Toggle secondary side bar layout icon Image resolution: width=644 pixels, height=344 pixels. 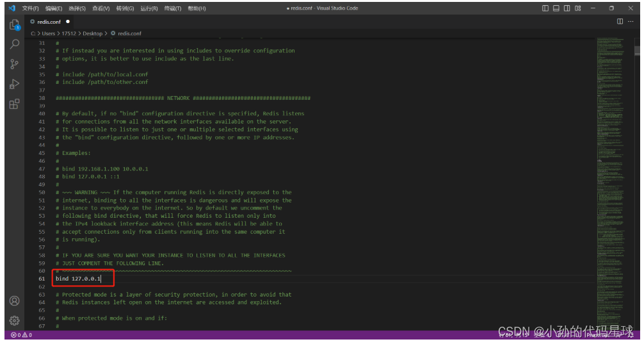[567, 8]
